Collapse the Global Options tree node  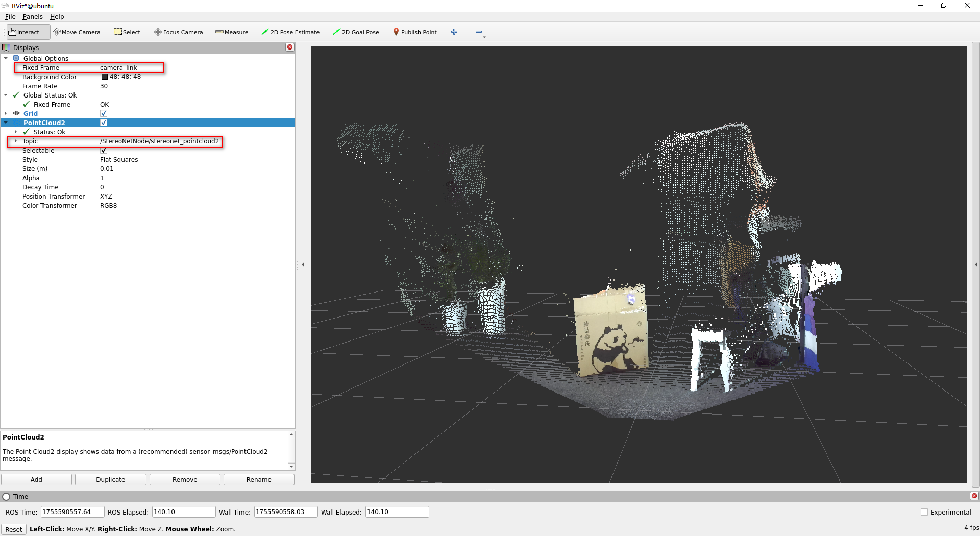(6, 58)
